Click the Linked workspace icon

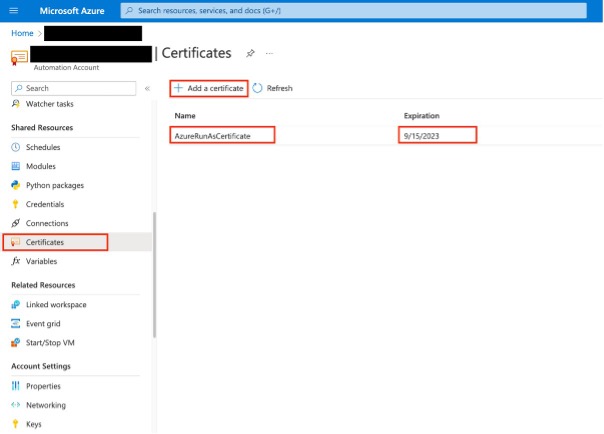click(15, 305)
